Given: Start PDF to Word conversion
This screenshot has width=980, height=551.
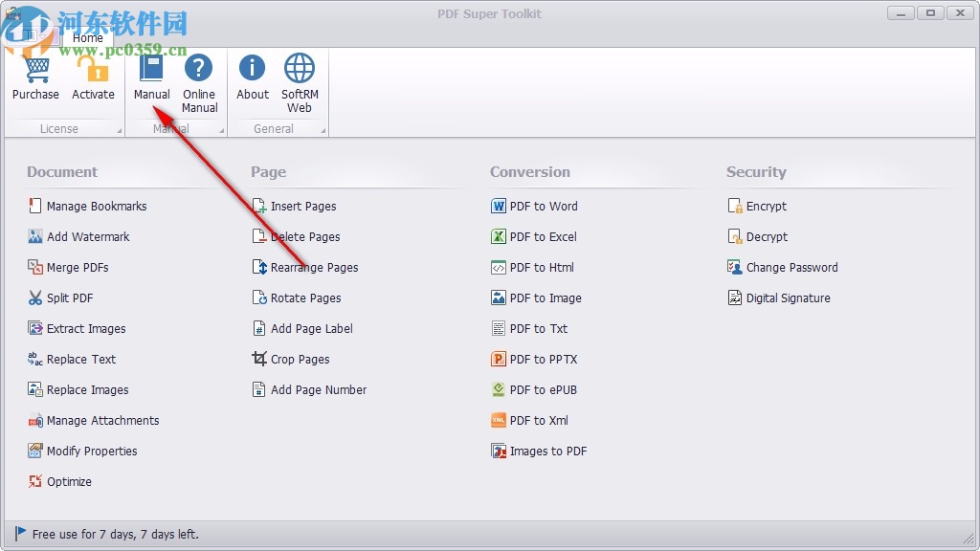Looking at the screenshot, I should click(x=545, y=206).
